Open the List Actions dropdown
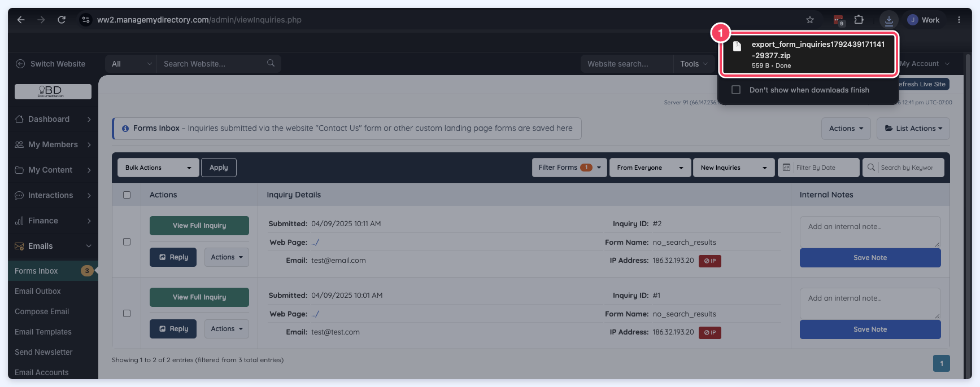980x387 pixels. click(x=913, y=129)
